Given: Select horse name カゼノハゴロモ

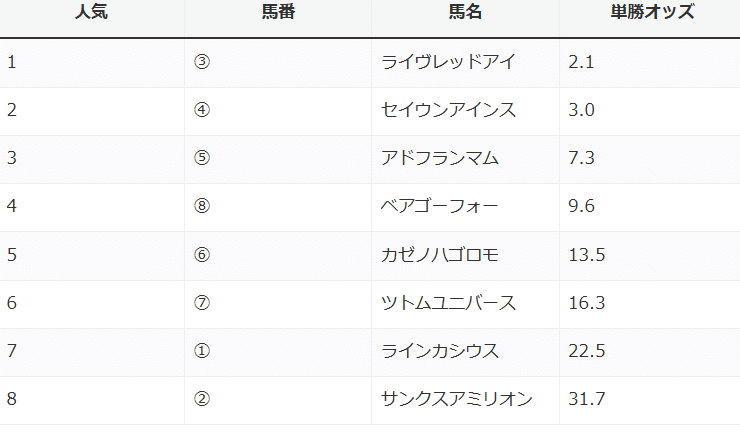Looking at the screenshot, I should tap(440, 255).
